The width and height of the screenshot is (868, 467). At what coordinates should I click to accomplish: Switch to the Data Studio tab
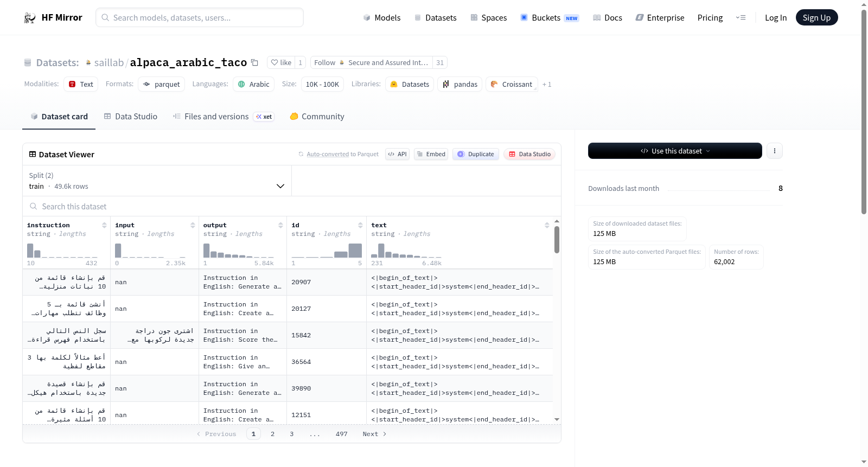click(131, 117)
